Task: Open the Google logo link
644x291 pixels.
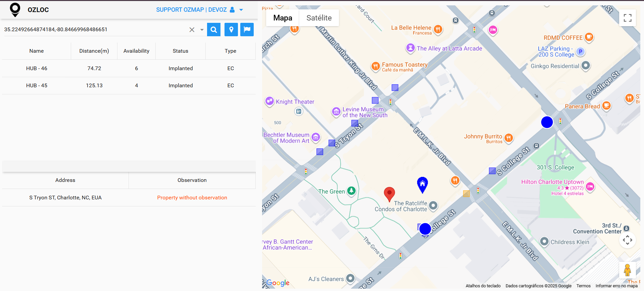Action: pos(278,283)
